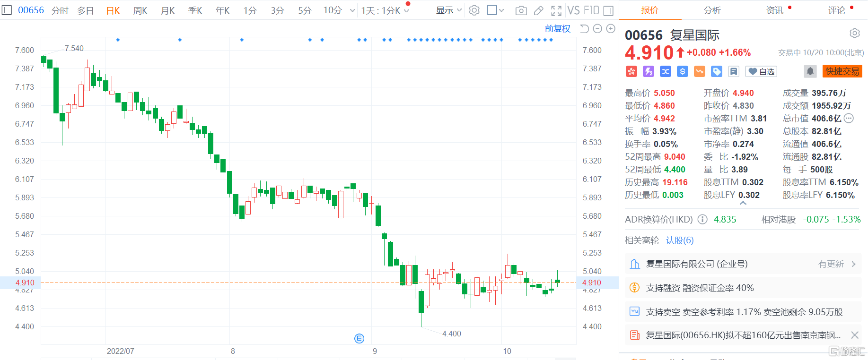
Task: Enter fullscreen chart mode
Action: click(x=556, y=10)
